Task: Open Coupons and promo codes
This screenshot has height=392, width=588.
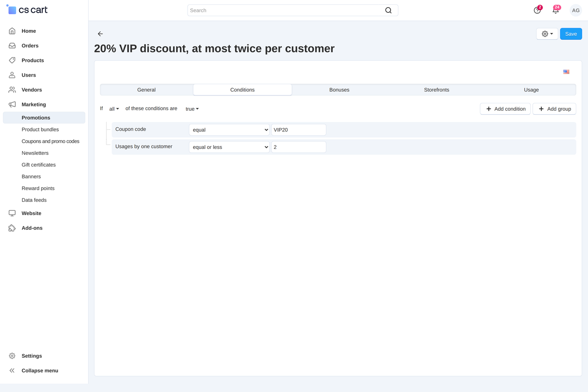Action: click(50, 141)
